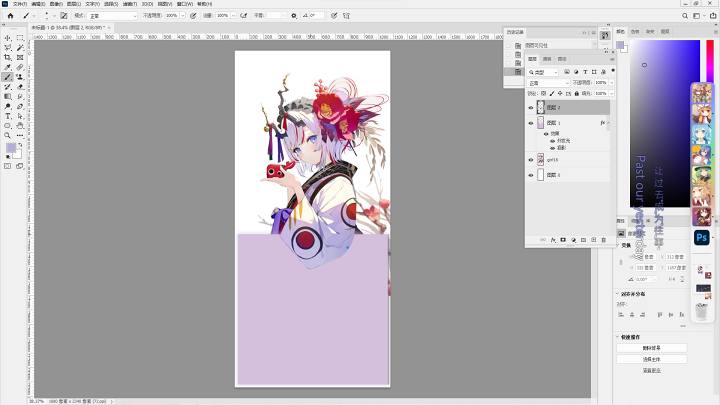Toggle visibility of the bottom layer
This screenshot has height=405, width=720.
click(531, 175)
